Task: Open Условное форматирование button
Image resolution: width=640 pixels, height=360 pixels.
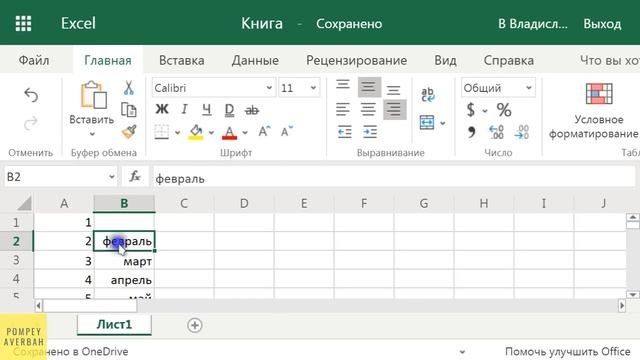Action: [x=594, y=111]
